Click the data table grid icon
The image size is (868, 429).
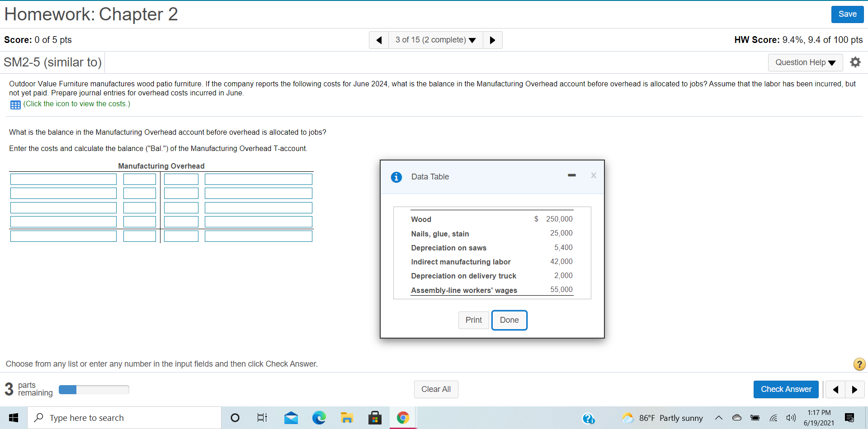(x=15, y=105)
